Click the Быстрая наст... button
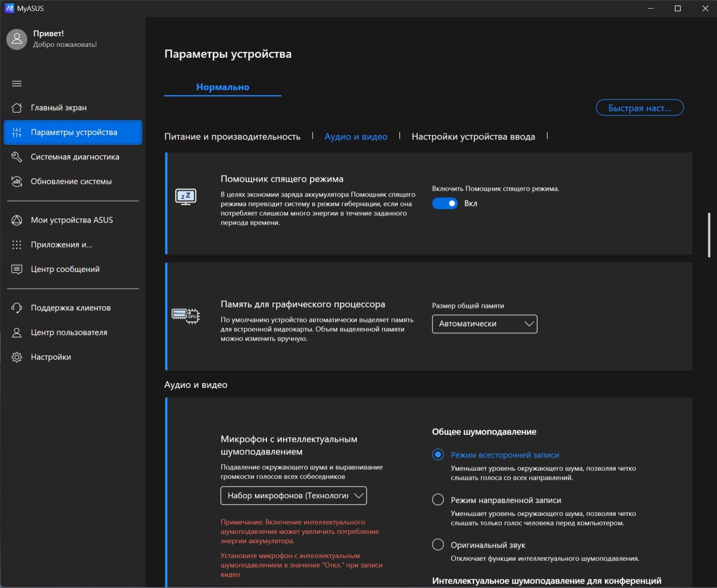Screen dimensions: 717x588 pyautogui.click(x=640, y=108)
